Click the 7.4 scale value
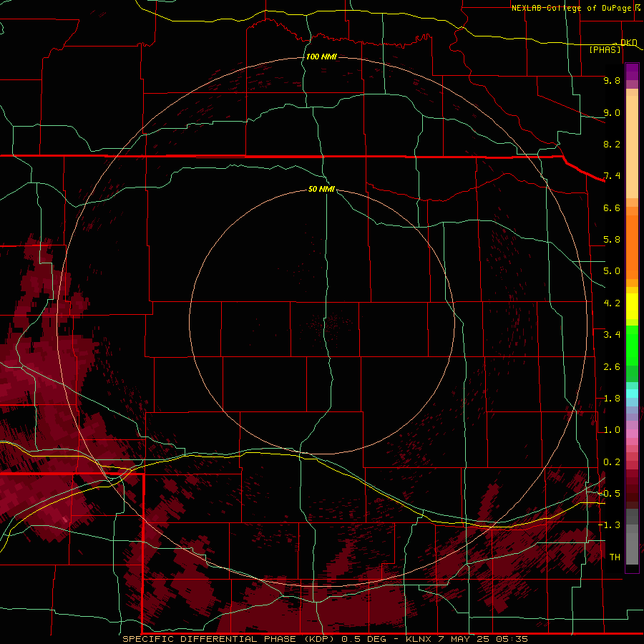 [x=612, y=176]
